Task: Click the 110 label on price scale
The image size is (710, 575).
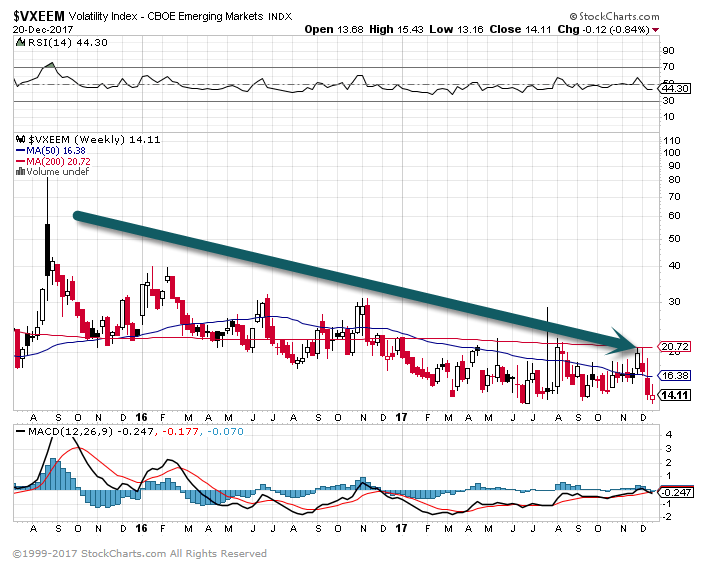Action: [x=672, y=141]
